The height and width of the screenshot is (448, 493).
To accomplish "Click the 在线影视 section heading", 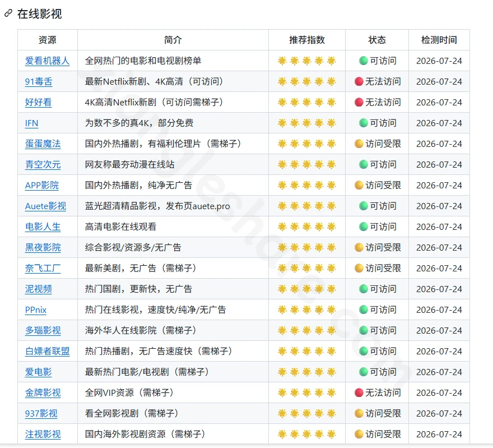I will coord(40,14).
